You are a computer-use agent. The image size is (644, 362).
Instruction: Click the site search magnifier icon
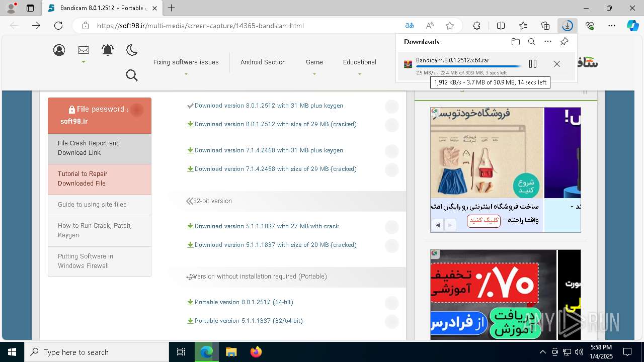(x=132, y=75)
